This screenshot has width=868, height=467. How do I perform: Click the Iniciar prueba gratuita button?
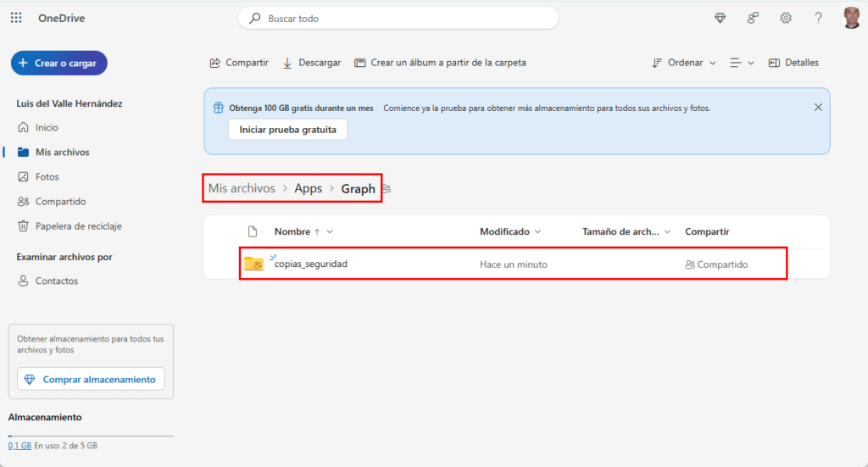(x=287, y=130)
